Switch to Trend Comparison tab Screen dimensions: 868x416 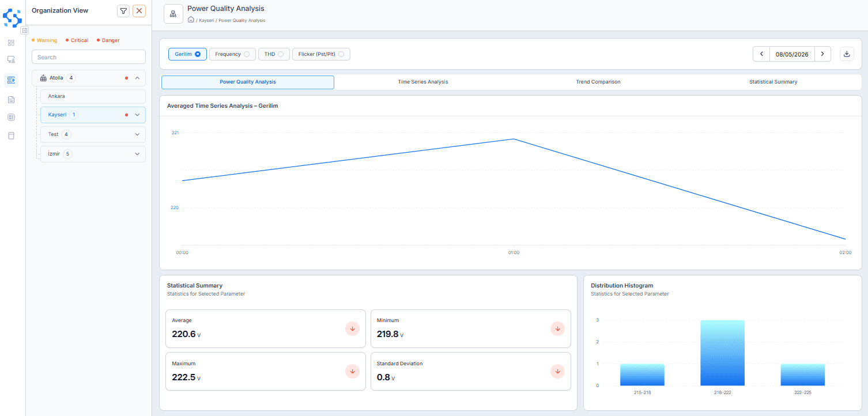pyautogui.click(x=598, y=82)
